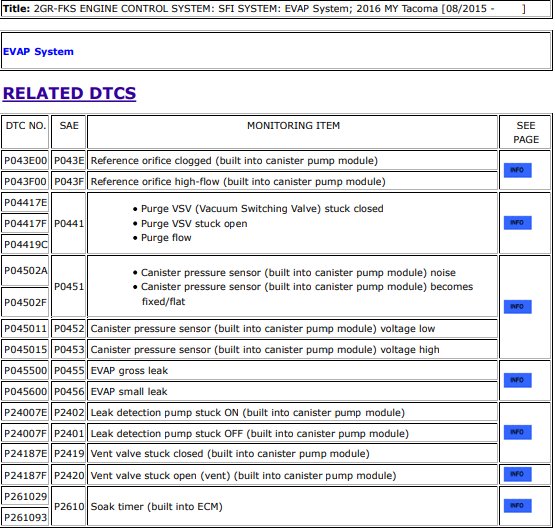
Task: Click the Purge VSV stuck open bullet
Action: click(x=190, y=224)
